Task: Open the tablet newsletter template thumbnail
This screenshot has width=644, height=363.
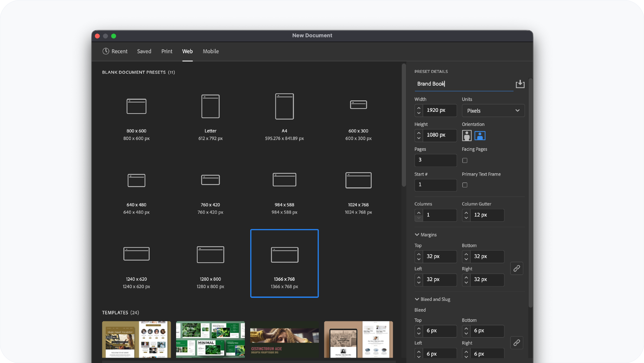Action: [x=359, y=339]
